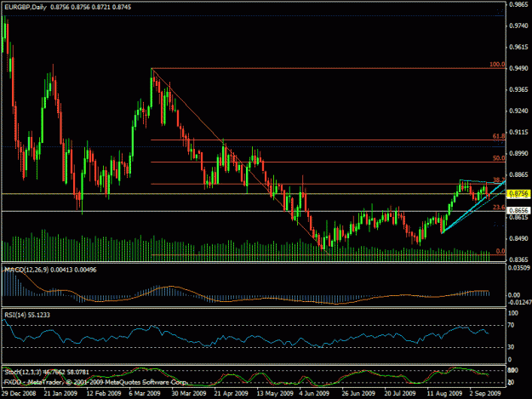The image size is (532, 399).
Task: Click the Fibonacci 50.0 level label
Action: (x=499, y=158)
